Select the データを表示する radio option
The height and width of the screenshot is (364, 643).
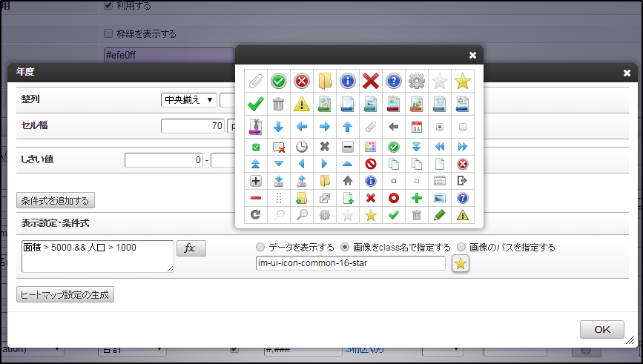click(260, 247)
